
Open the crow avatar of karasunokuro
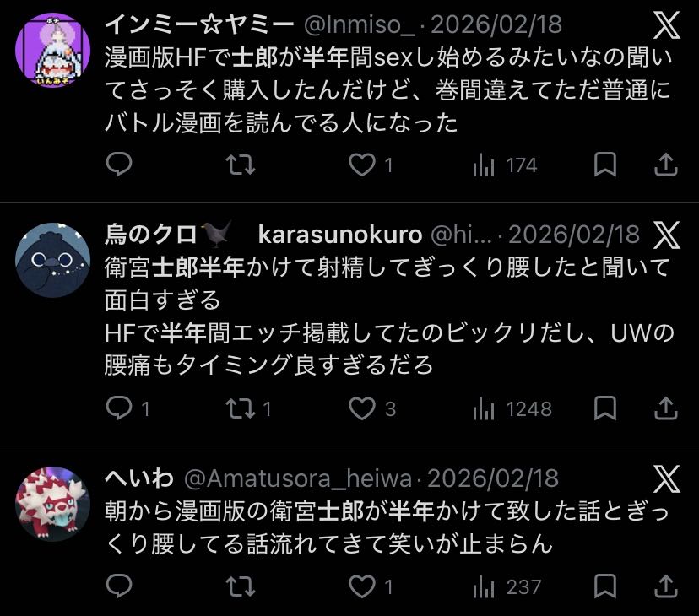coord(52,260)
